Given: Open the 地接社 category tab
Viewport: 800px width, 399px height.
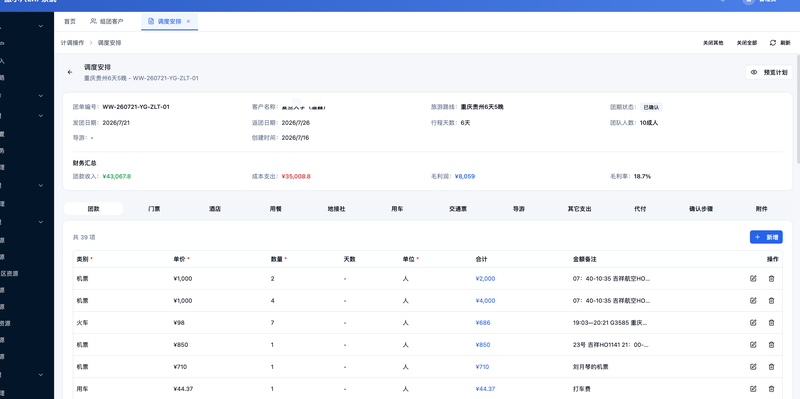Looking at the screenshot, I should (336, 209).
